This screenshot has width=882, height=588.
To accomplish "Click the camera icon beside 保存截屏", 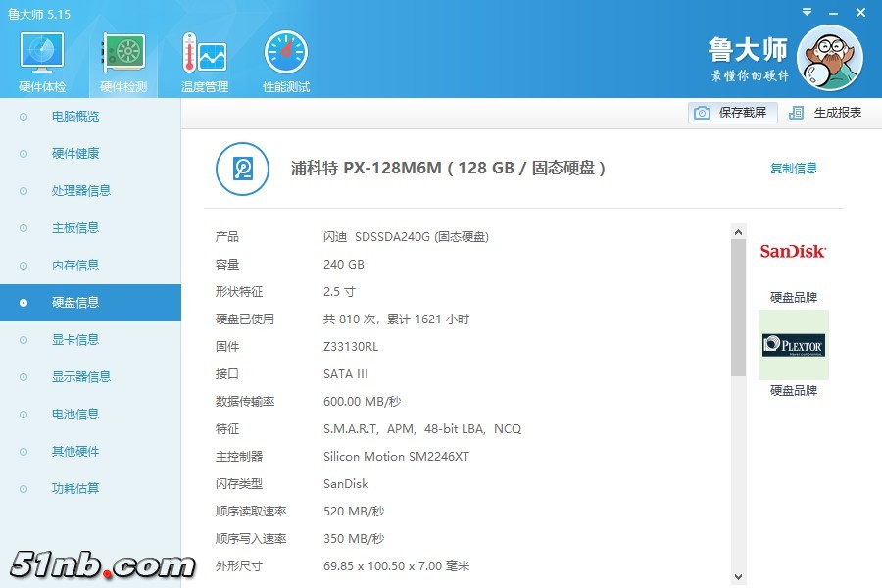I will pyautogui.click(x=702, y=113).
